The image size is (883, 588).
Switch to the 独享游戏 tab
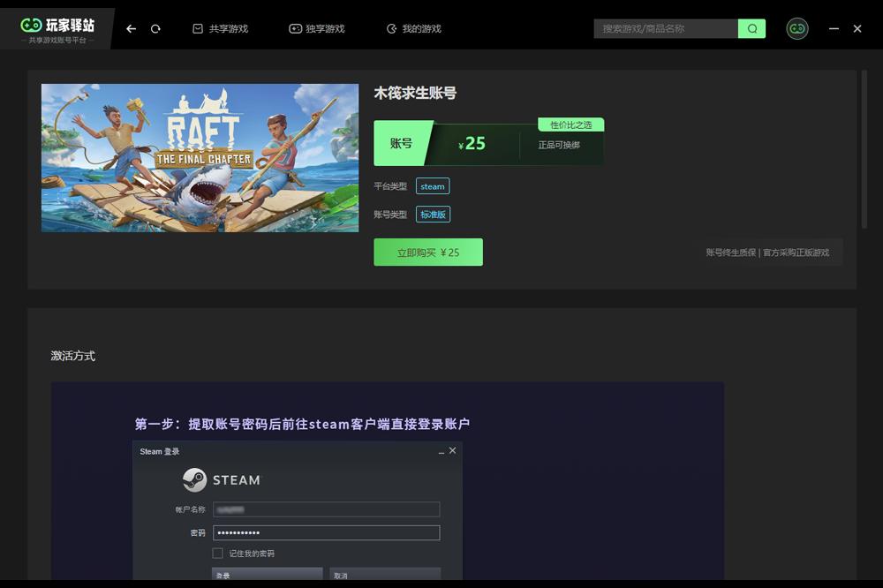click(315, 27)
